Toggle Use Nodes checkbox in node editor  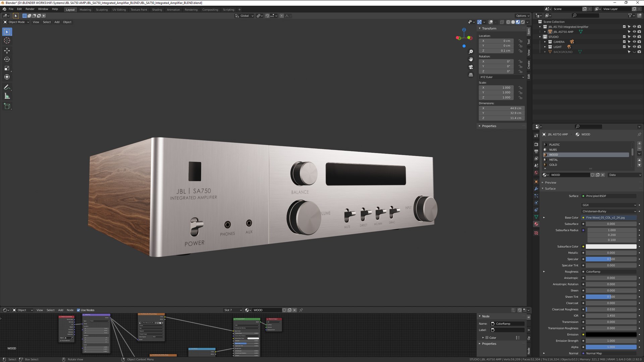pos(78,310)
